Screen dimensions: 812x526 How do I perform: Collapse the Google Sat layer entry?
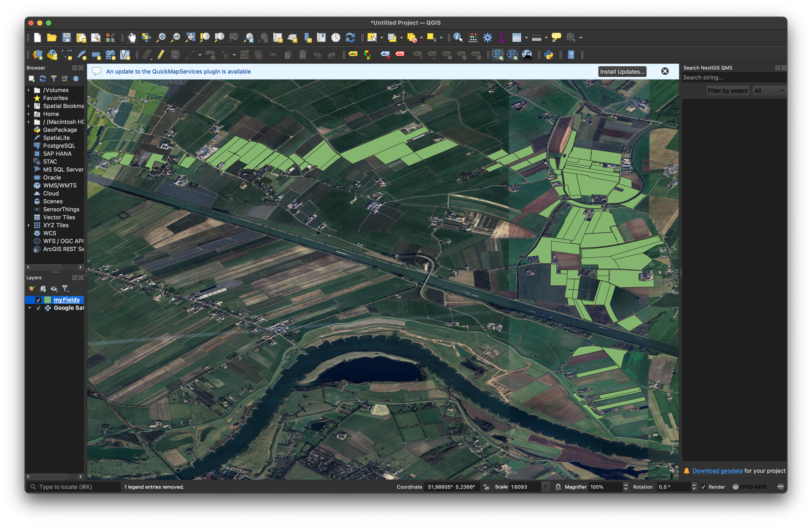[29, 308]
